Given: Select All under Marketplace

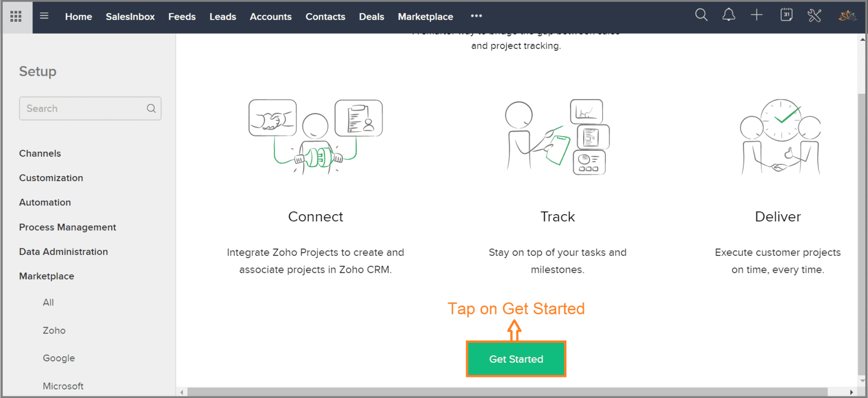Looking at the screenshot, I should pyautogui.click(x=48, y=303).
